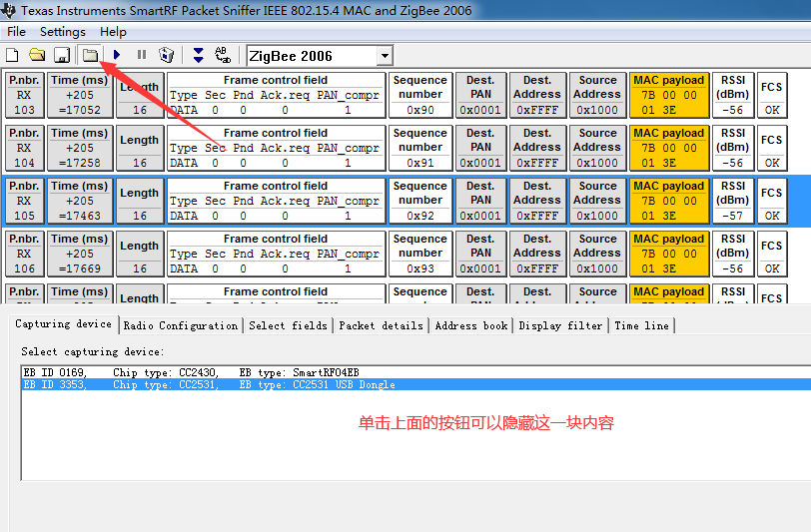Open the File menu
This screenshot has width=811, height=532.
pyautogui.click(x=16, y=32)
